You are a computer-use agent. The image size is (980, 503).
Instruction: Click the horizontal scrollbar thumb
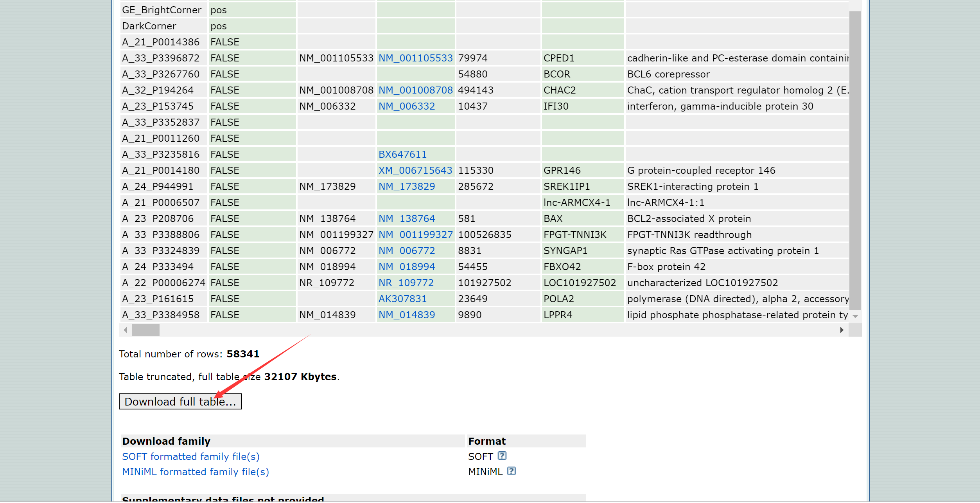tap(146, 330)
